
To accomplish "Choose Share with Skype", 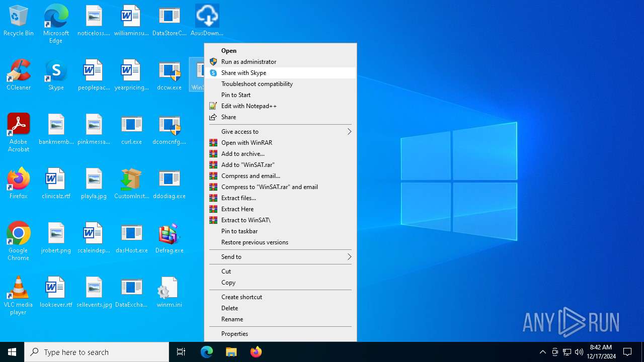I will click(x=280, y=73).
